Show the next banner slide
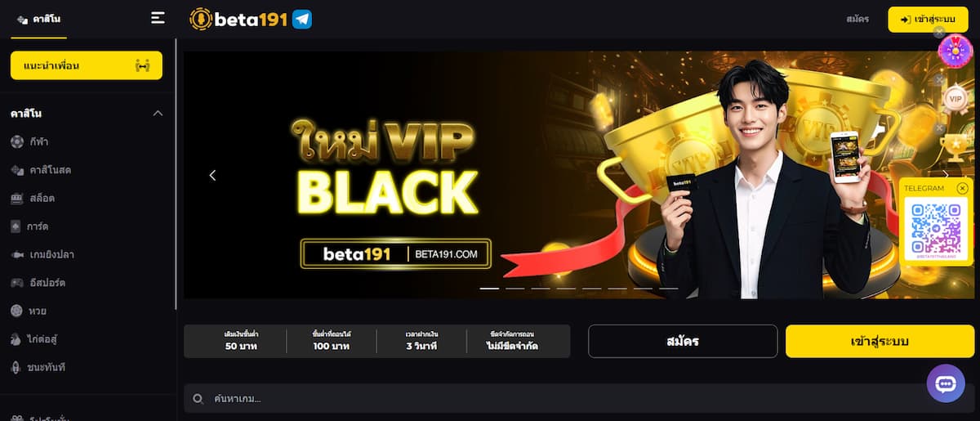Image resolution: width=980 pixels, height=421 pixels. tap(946, 175)
